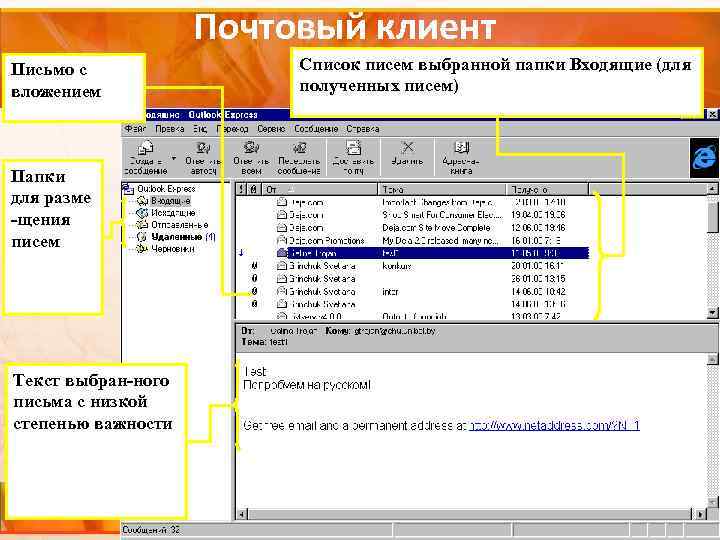Viewport: 720px width, 540px height.
Task: Sort messages by the Получено column header
Action: (547, 189)
